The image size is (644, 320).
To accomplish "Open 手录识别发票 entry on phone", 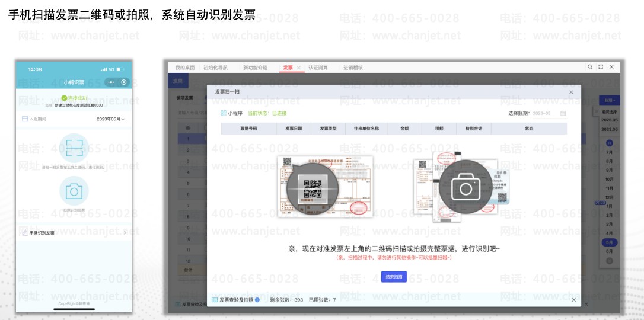I will pos(74,233).
